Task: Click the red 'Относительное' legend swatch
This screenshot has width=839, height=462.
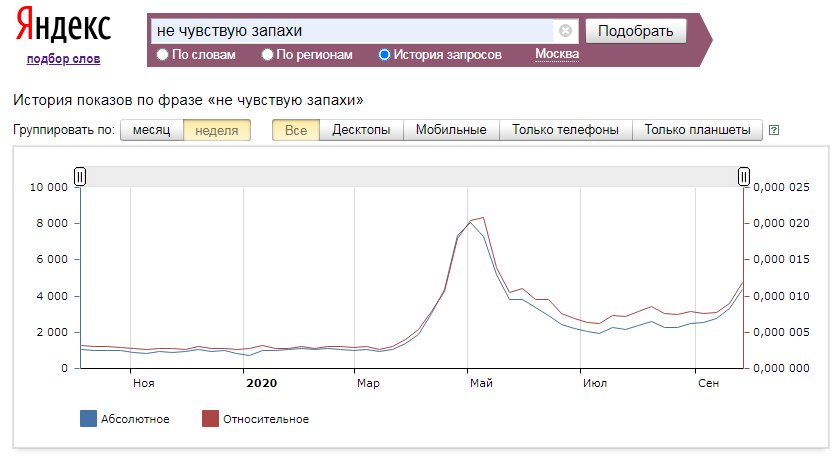Action: coord(210,419)
